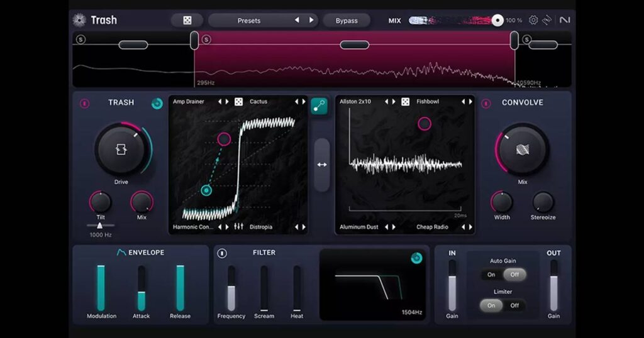Open distortion mixer sliders icon near Distropia
This screenshot has height=338, width=644.
(238, 226)
